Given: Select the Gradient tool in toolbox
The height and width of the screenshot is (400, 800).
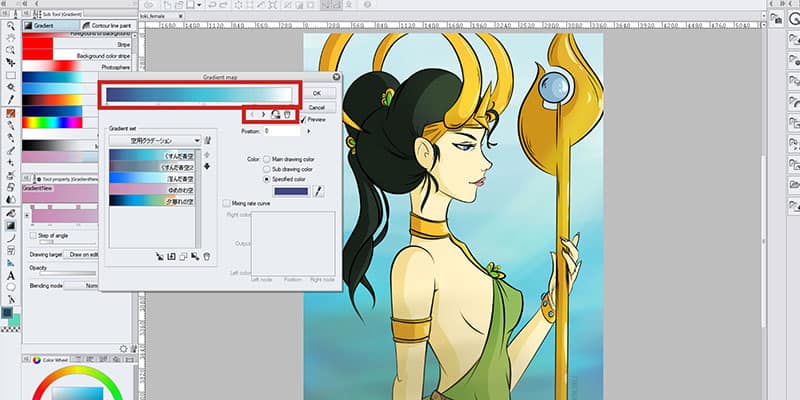Looking at the screenshot, I should tap(10, 226).
